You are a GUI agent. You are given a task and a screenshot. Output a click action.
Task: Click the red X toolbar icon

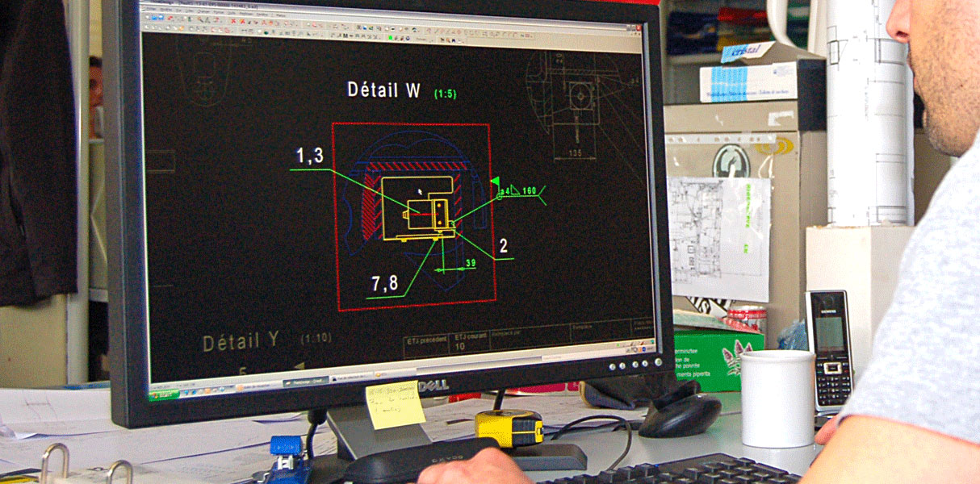[x=232, y=21]
